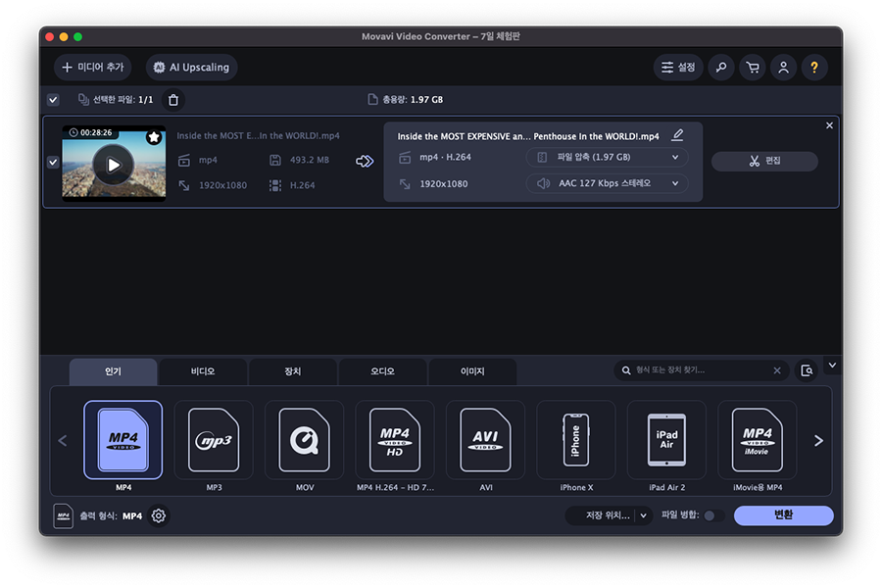Image resolution: width=882 pixels, height=588 pixels.
Task: Click the source codec H.264 text
Action: 302,185
